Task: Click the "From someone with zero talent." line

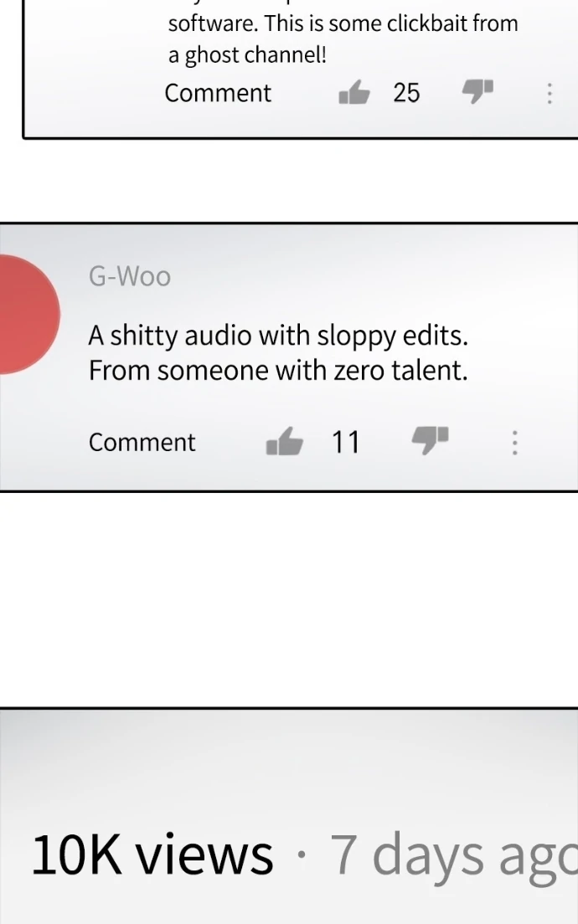Action: (x=278, y=370)
